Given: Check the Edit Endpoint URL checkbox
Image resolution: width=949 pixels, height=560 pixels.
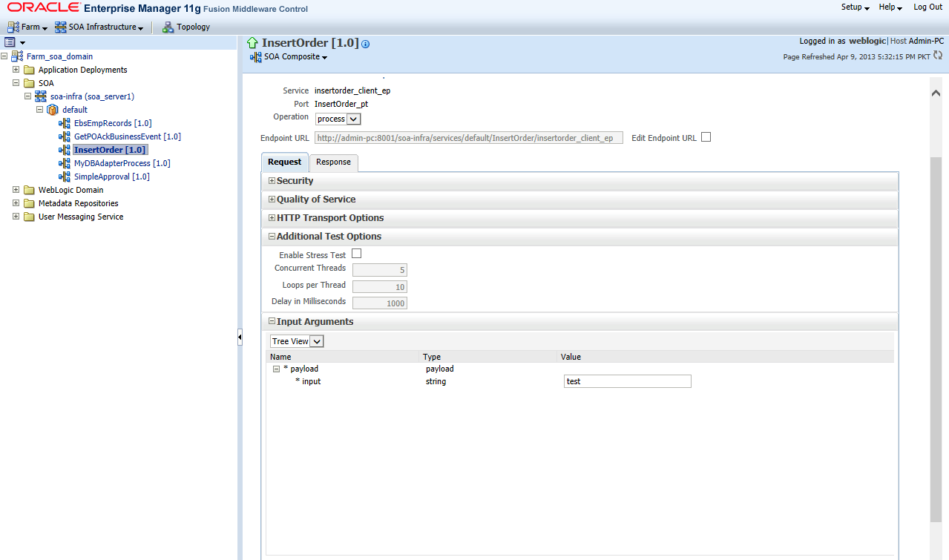Looking at the screenshot, I should click(705, 136).
